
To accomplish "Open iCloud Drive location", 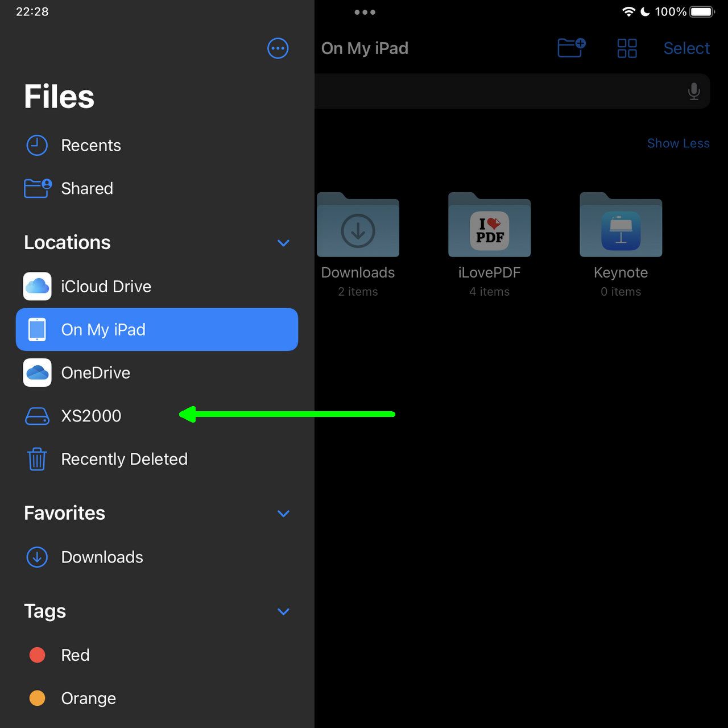I will tap(157, 286).
